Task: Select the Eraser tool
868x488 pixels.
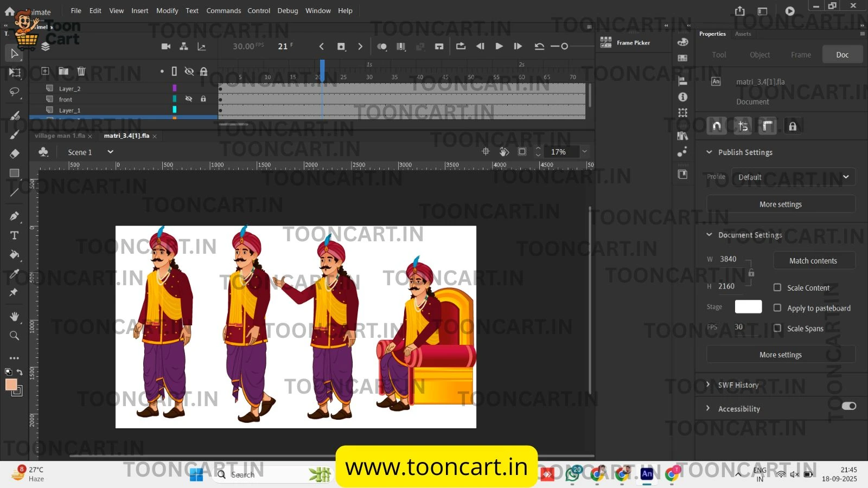Action: [x=15, y=154]
